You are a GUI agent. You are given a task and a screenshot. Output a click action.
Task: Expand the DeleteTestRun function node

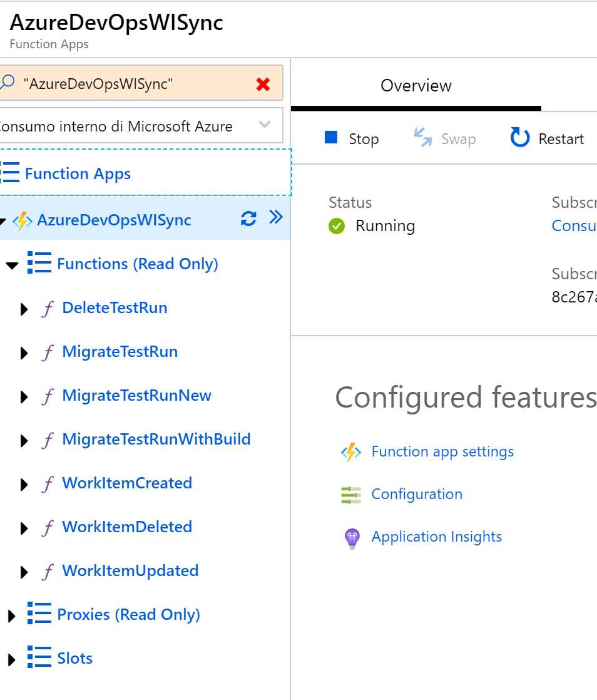tap(24, 309)
